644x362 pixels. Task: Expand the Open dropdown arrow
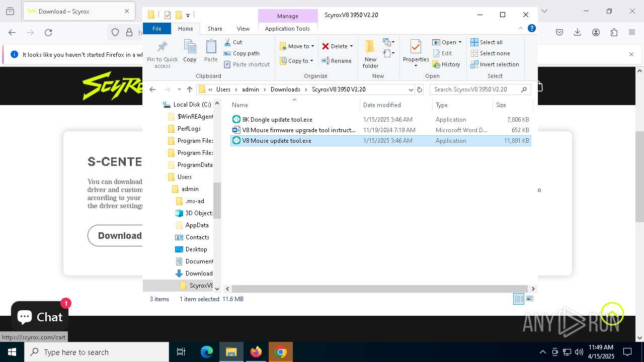click(x=460, y=42)
